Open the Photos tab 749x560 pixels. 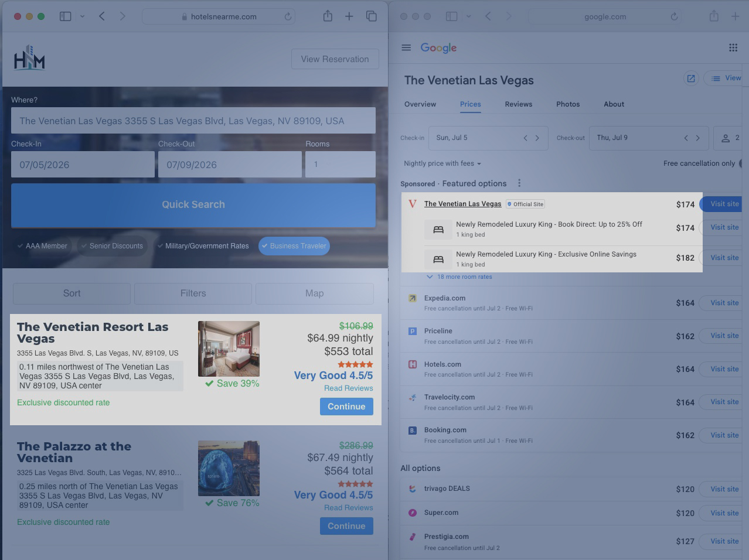coord(568,104)
